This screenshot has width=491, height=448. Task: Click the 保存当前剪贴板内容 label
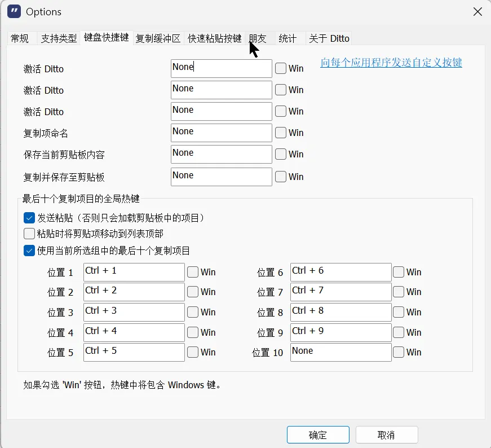(64, 155)
